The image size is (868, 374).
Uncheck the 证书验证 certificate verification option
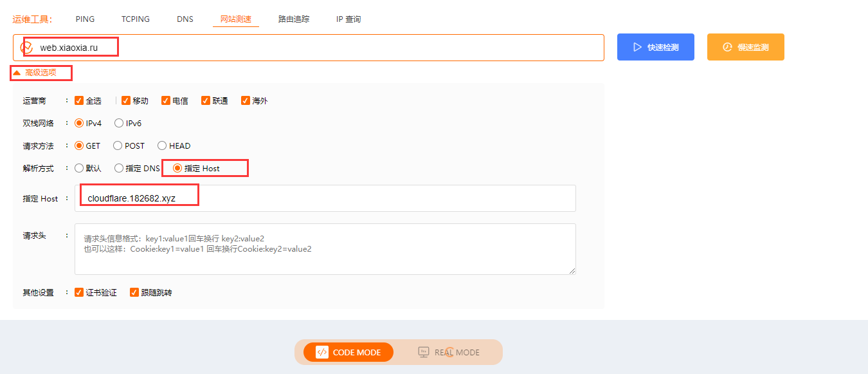tap(79, 292)
